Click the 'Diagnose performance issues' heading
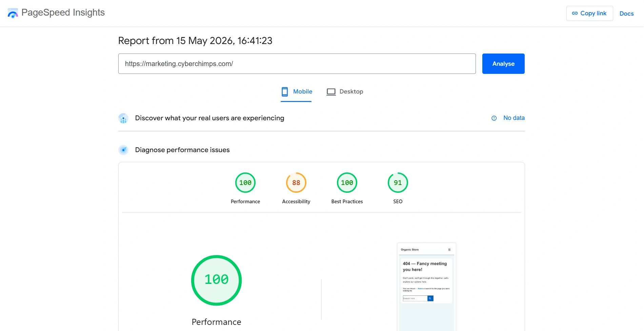This screenshot has width=644, height=331. [x=182, y=150]
